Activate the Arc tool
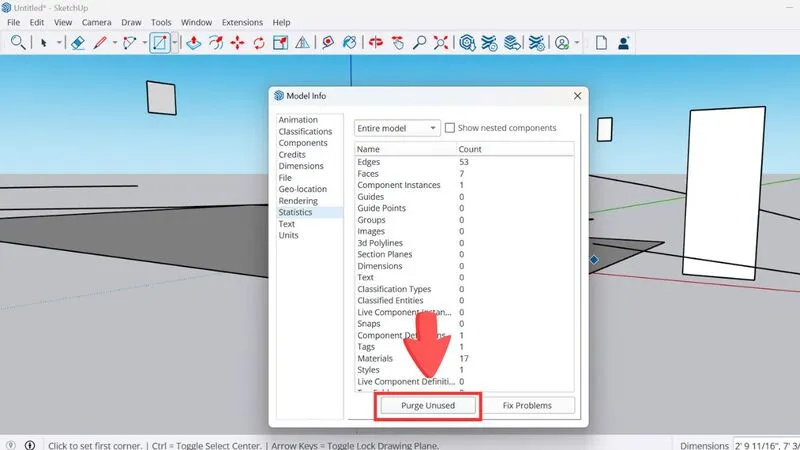This screenshot has height=450, width=800. (130, 43)
